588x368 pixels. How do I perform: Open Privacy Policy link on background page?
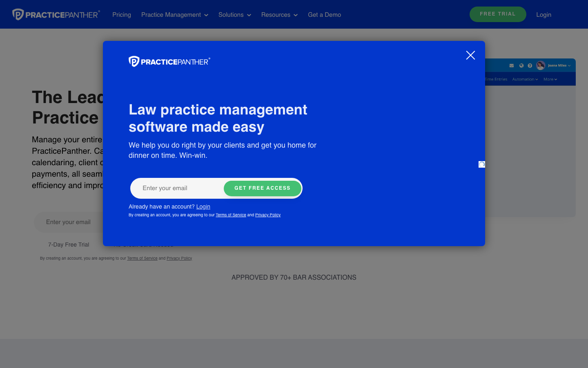click(x=179, y=258)
